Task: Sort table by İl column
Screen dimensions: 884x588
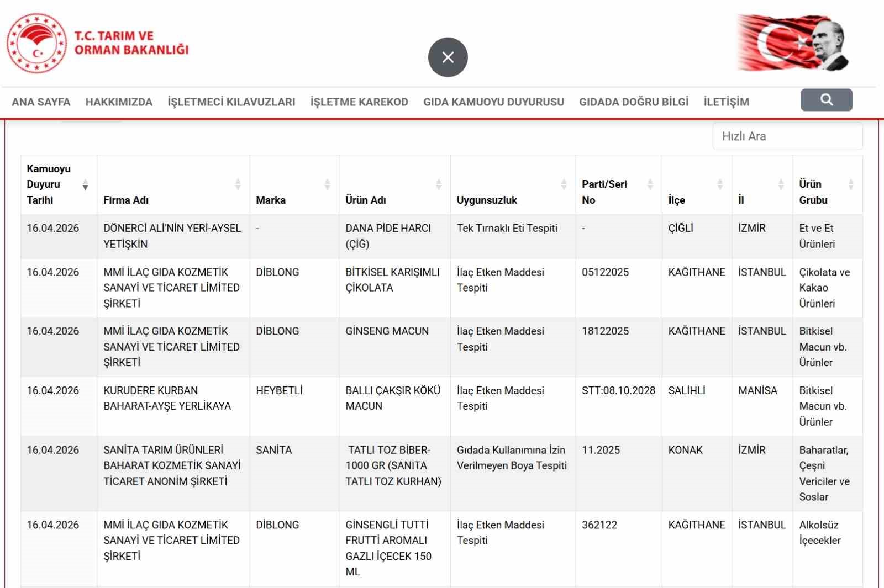Action: [781, 184]
